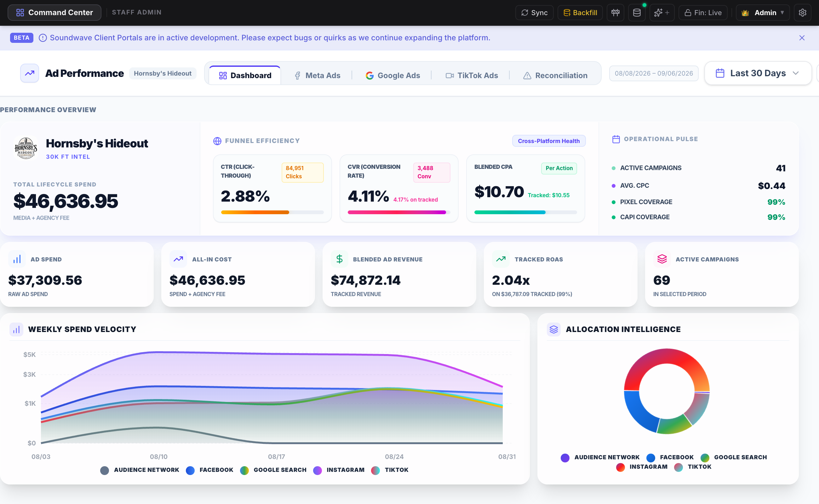Image resolution: width=819 pixels, height=504 pixels.
Task: Open the Command Center button
Action: (54, 13)
